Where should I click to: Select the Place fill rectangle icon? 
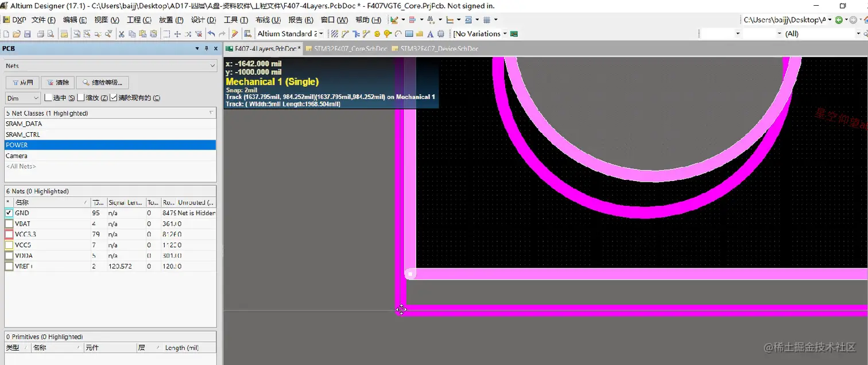(x=409, y=34)
